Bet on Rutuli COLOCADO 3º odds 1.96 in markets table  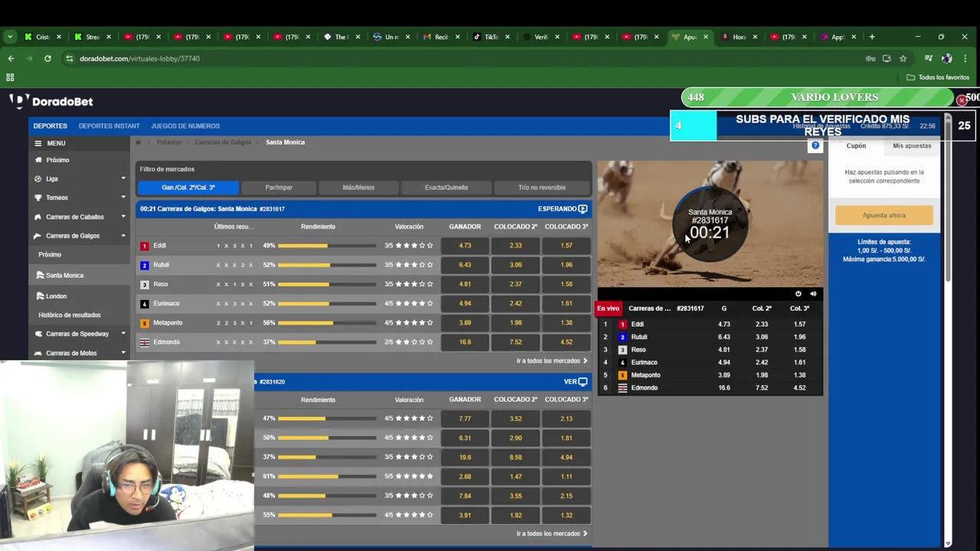coord(567,265)
